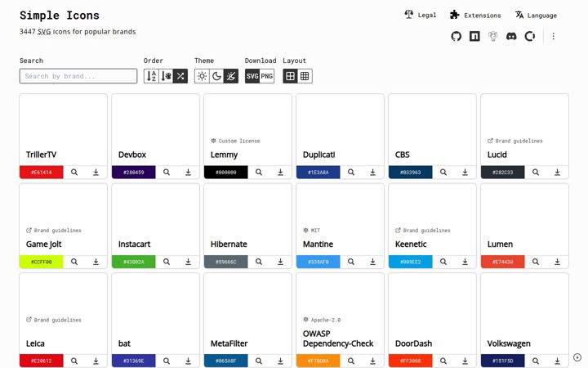Screen dimensions: 588x368
Task: Open the Language menu
Action: tap(536, 15)
